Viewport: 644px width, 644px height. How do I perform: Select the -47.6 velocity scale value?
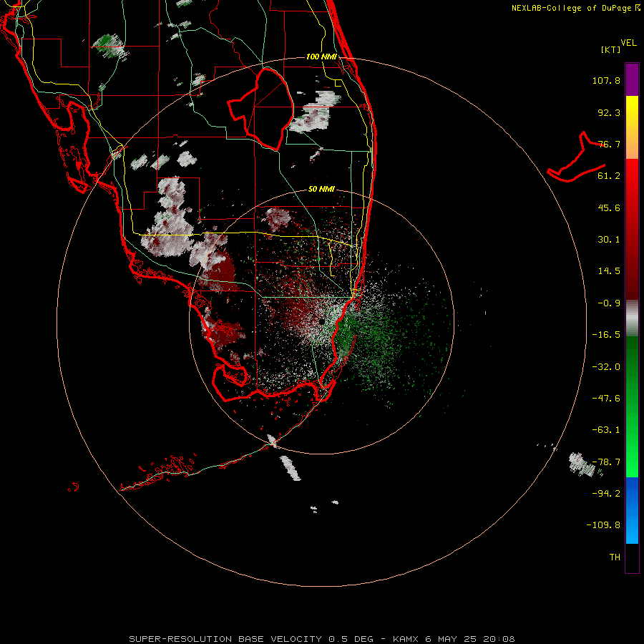(x=606, y=399)
